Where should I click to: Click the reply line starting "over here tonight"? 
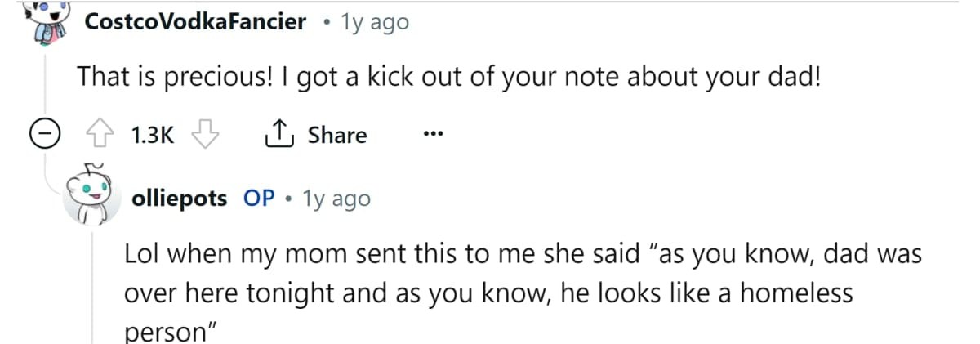click(488, 293)
